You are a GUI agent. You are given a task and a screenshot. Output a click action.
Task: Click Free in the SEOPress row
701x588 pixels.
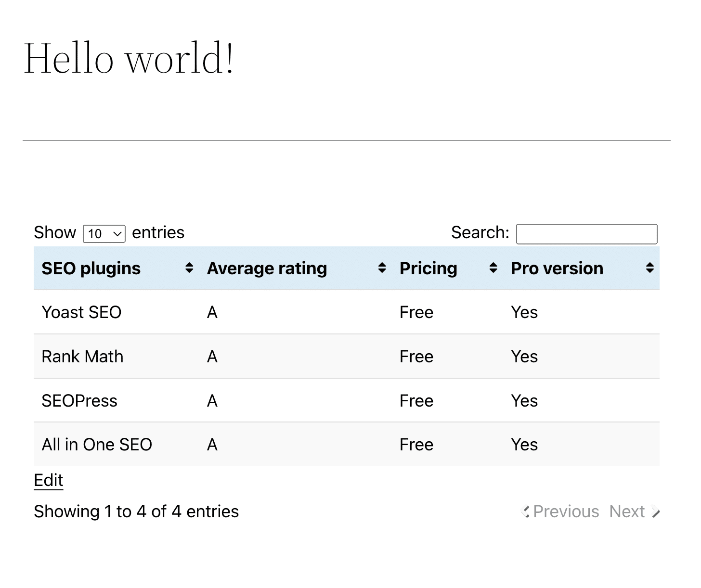tap(416, 401)
